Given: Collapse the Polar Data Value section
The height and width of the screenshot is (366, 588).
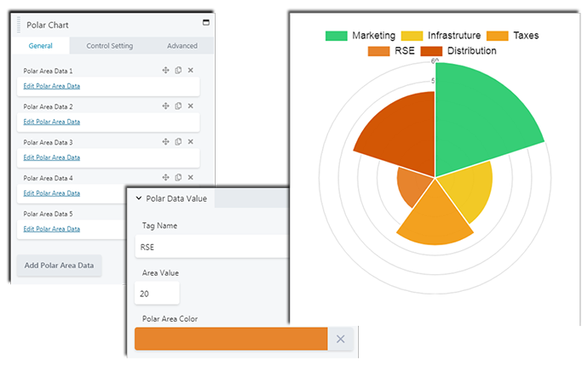Looking at the screenshot, I should (x=139, y=199).
